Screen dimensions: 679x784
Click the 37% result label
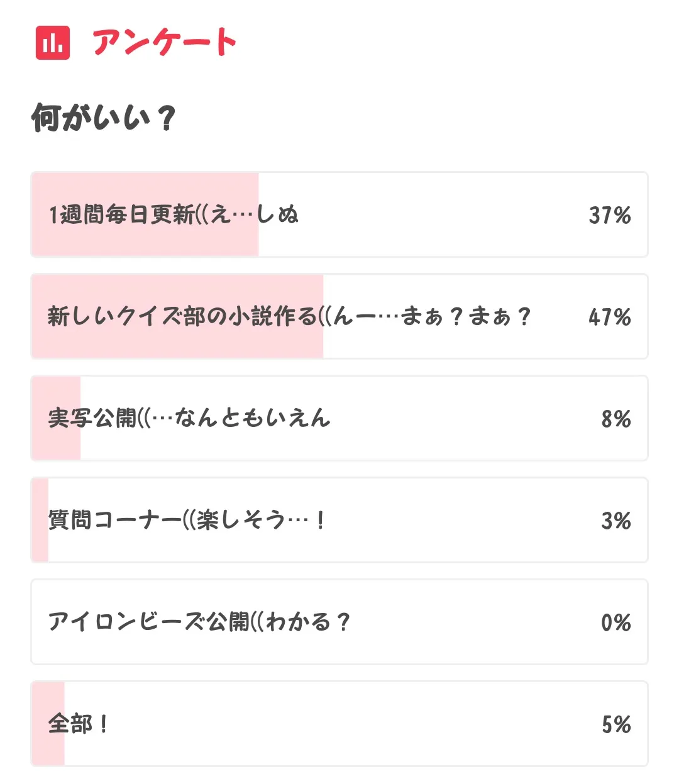(609, 216)
